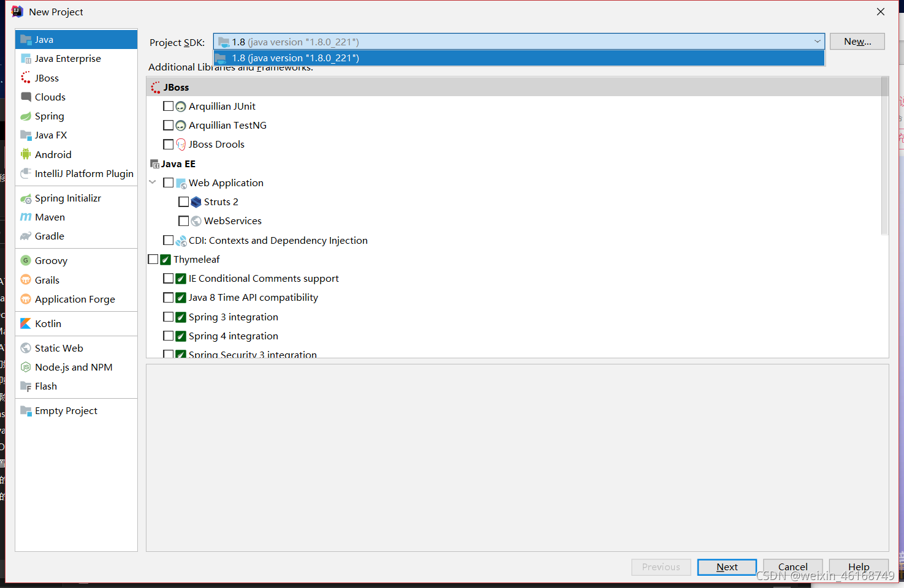Click the New... SDK button

[857, 42]
